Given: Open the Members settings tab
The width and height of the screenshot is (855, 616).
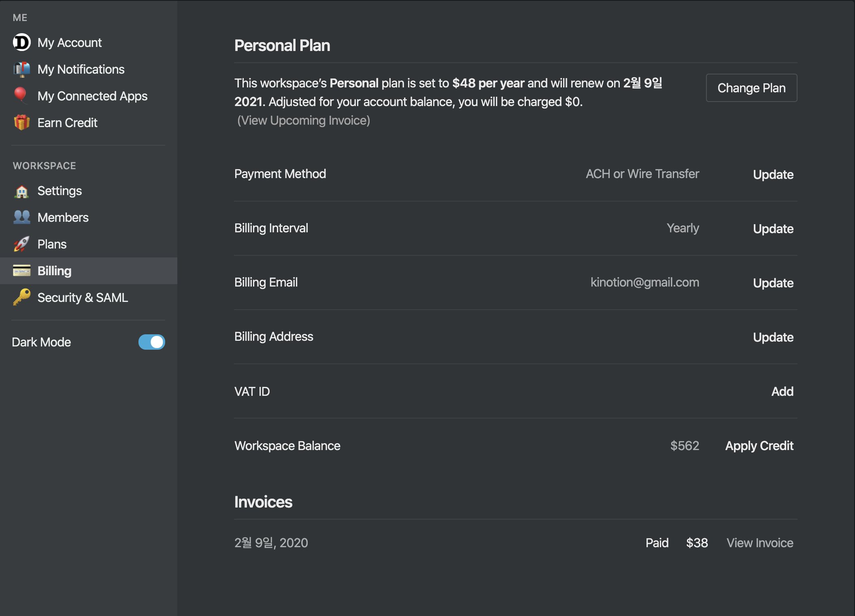Looking at the screenshot, I should tap(63, 218).
